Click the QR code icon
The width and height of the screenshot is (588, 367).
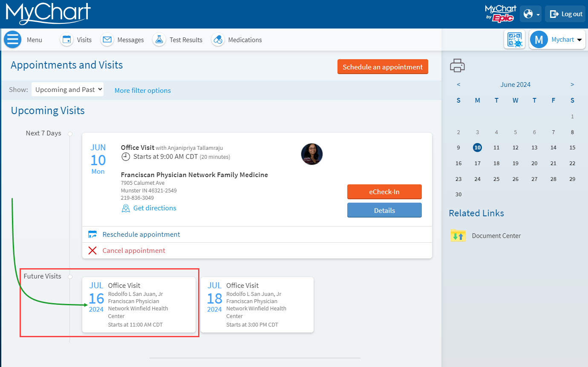[x=515, y=40]
